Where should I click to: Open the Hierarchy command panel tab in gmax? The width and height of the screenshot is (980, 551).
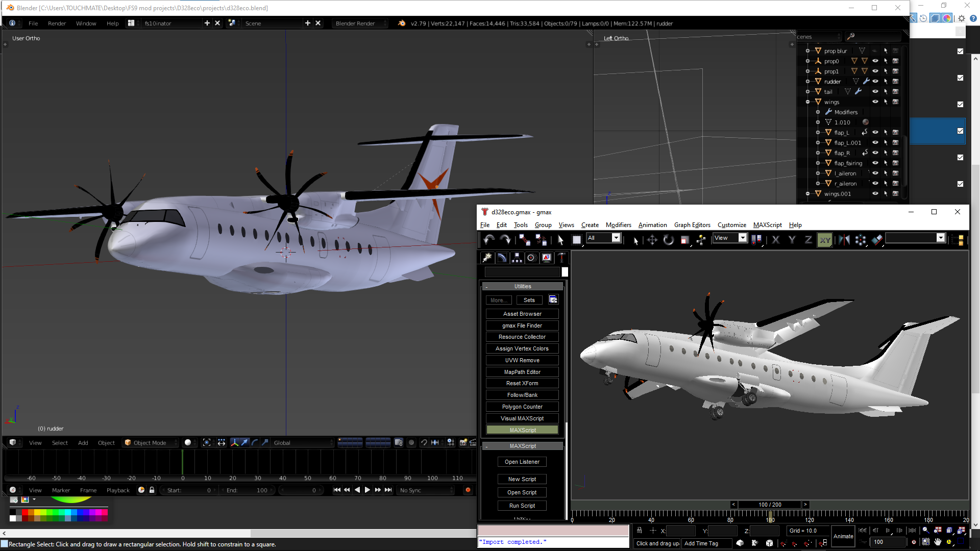pos(517,258)
